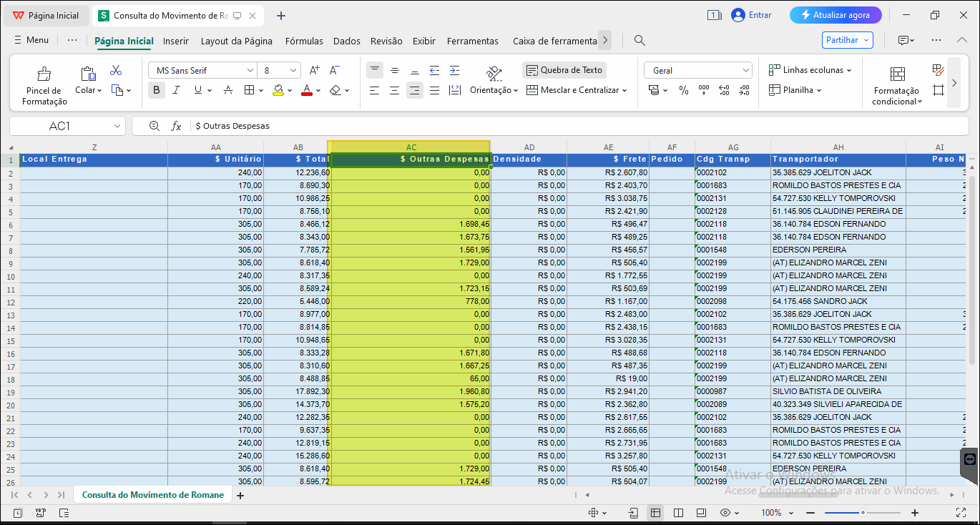Toggle Quebra de Texto wrap
This screenshot has width=980, height=525.
564,70
